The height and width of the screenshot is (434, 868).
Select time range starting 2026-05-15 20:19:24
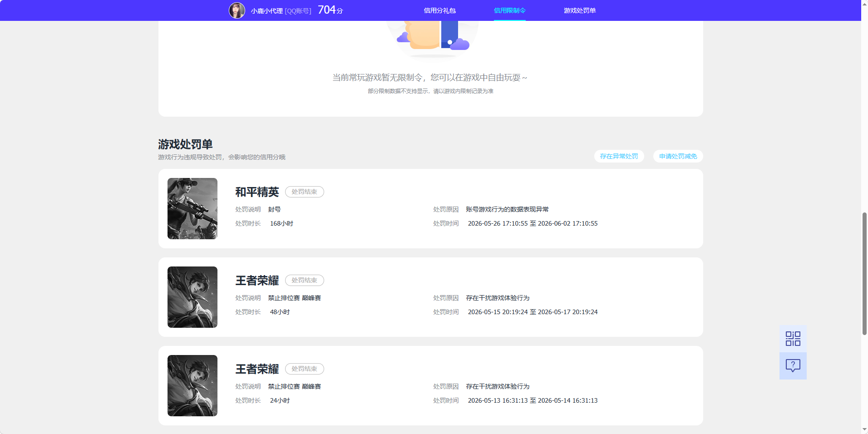pos(533,312)
